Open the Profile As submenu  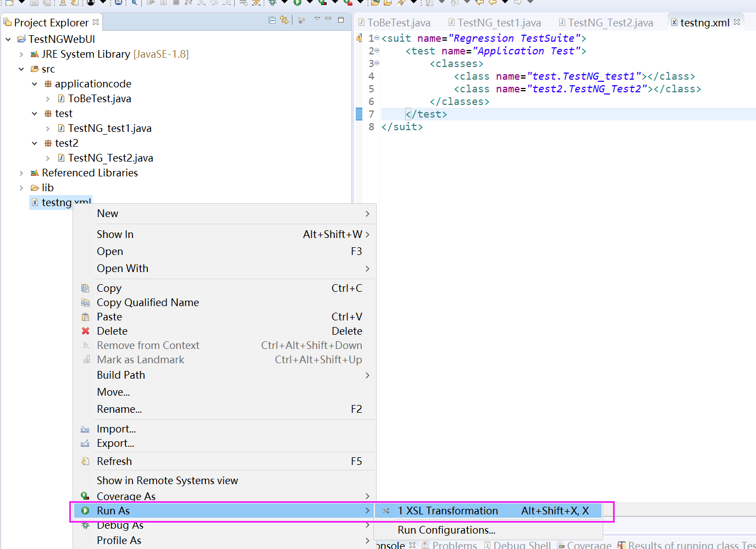click(x=225, y=541)
